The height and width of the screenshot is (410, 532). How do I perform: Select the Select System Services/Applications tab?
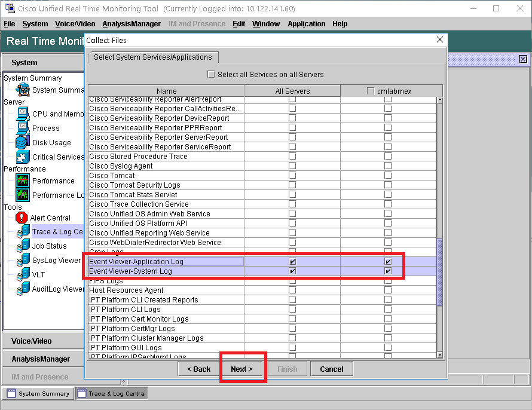[x=153, y=57]
